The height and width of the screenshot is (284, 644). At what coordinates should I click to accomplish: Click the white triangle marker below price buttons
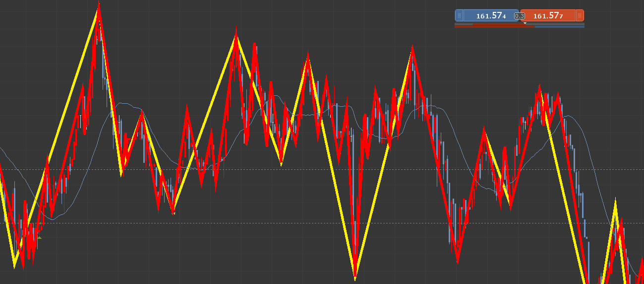[525, 23]
